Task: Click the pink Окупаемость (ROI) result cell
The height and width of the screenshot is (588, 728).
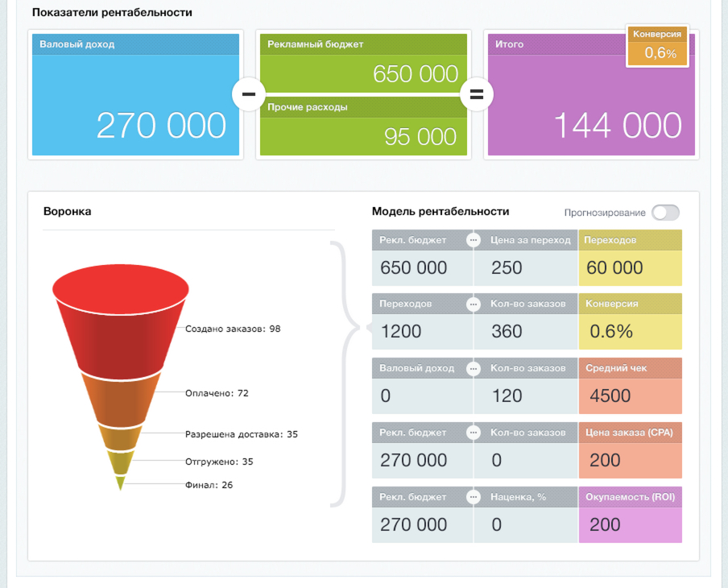Action: click(630, 525)
